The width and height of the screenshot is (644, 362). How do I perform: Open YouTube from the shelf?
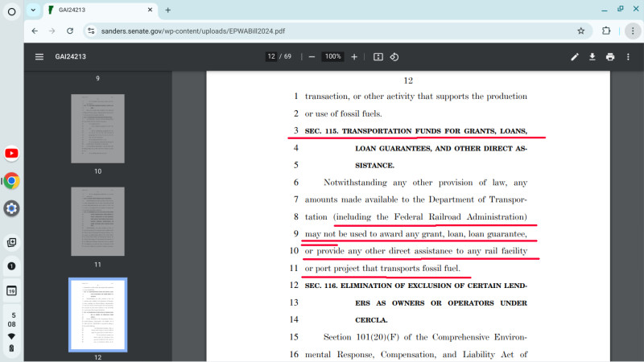point(12,154)
